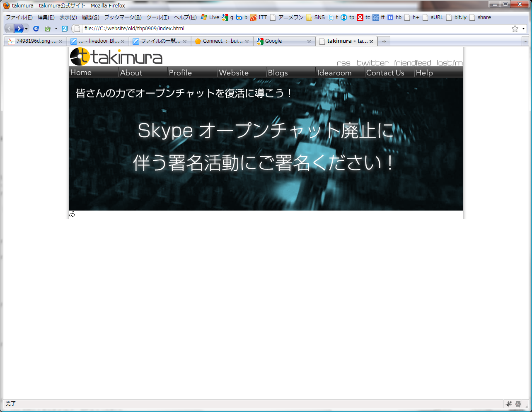Viewport: 532px width, 412px height.
Task: Close the takimura tab
Action: (x=371, y=41)
